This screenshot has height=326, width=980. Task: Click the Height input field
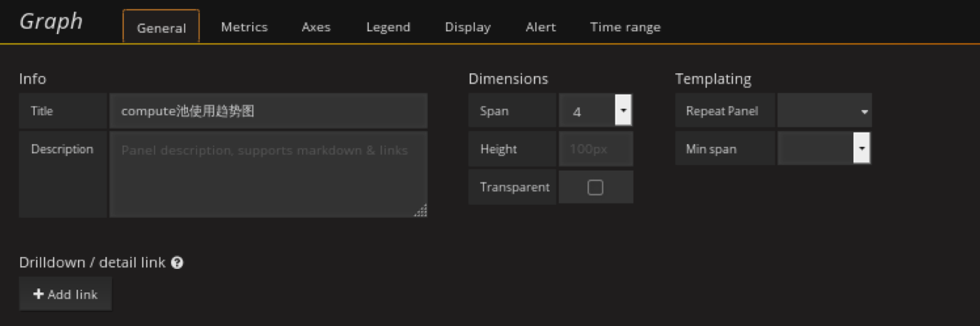(x=596, y=149)
